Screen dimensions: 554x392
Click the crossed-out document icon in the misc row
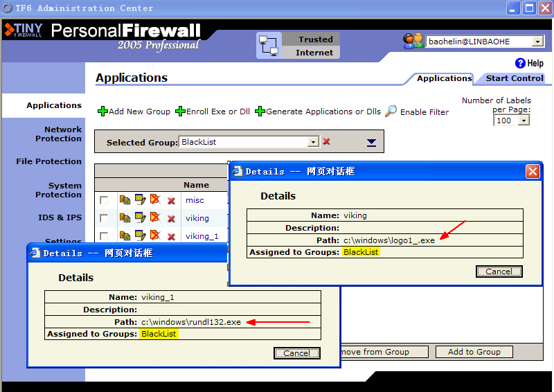tap(155, 199)
